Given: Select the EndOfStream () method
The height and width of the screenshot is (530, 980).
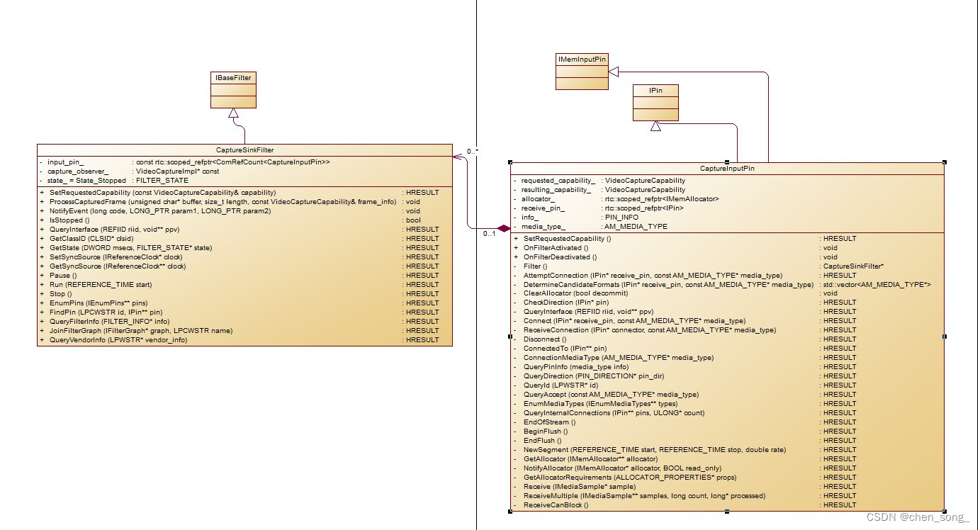Looking at the screenshot, I should [x=727, y=422].
